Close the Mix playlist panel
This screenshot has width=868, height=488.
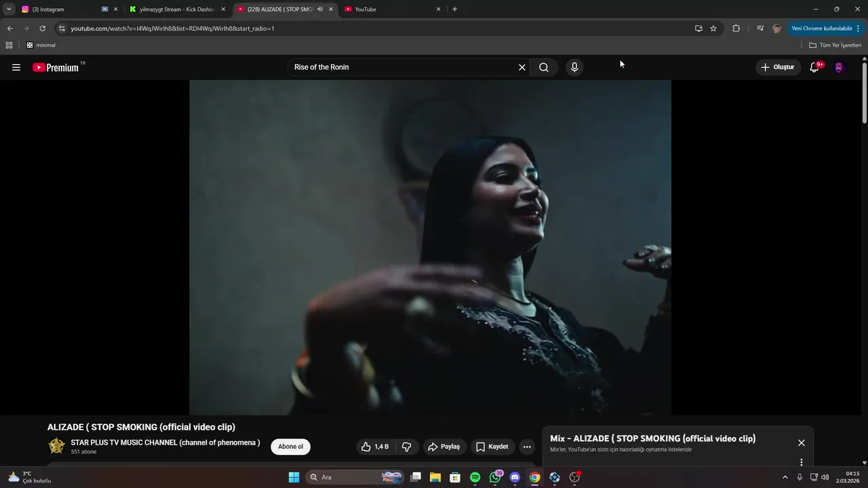802,443
